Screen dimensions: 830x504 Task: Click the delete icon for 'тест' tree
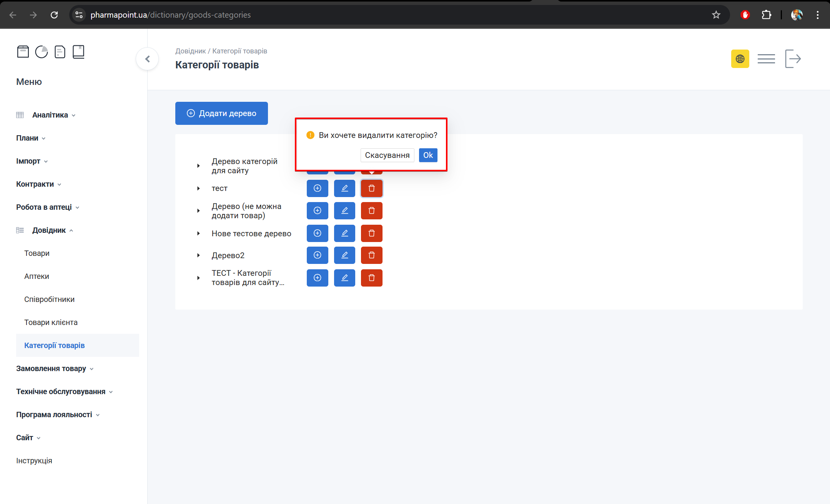tap(371, 188)
